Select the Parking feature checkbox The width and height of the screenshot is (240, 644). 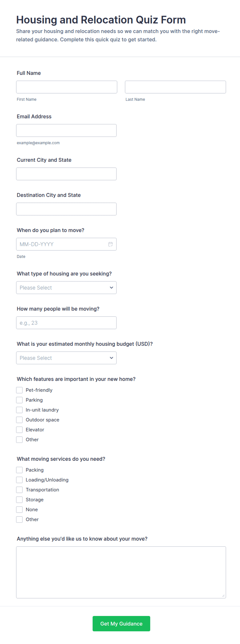tap(19, 400)
